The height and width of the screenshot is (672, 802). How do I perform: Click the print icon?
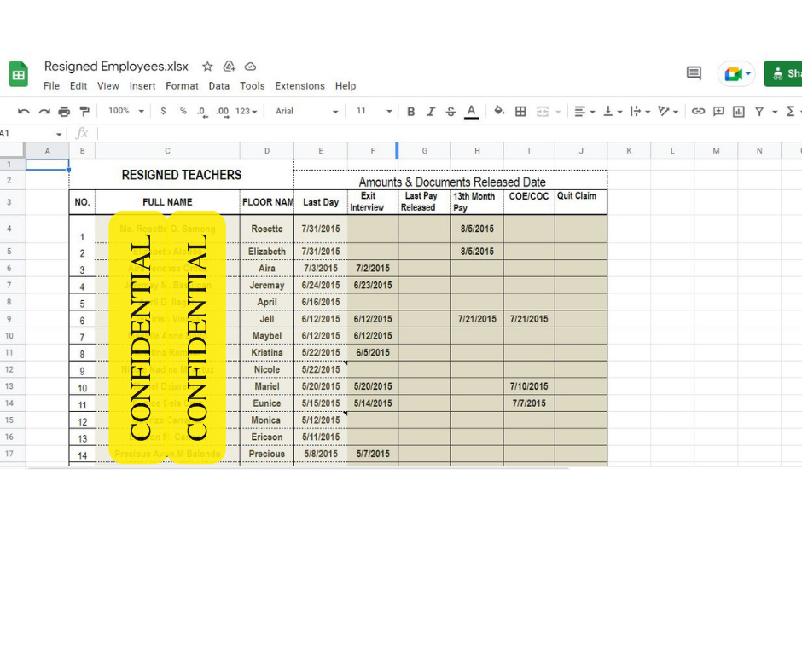point(64,111)
